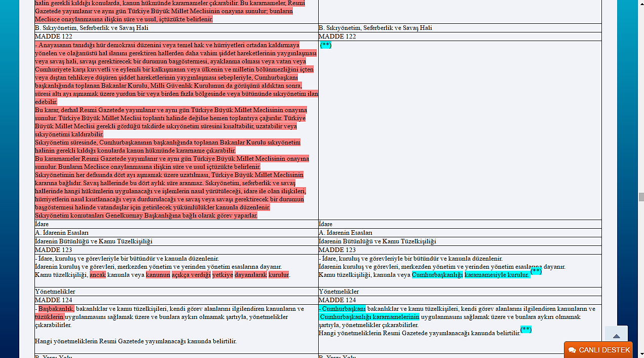Click 'B. Sıkıyönetim, Seferberlik ve Savaş Hali' right heading
644x358 pixels.
pyautogui.click(x=375, y=28)
